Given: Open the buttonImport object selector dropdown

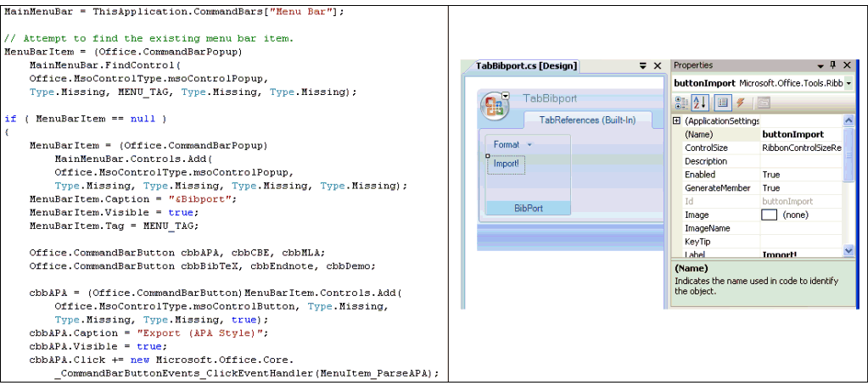Looking at the screenshot, I should pyautogui.click(x=848, y=83).
